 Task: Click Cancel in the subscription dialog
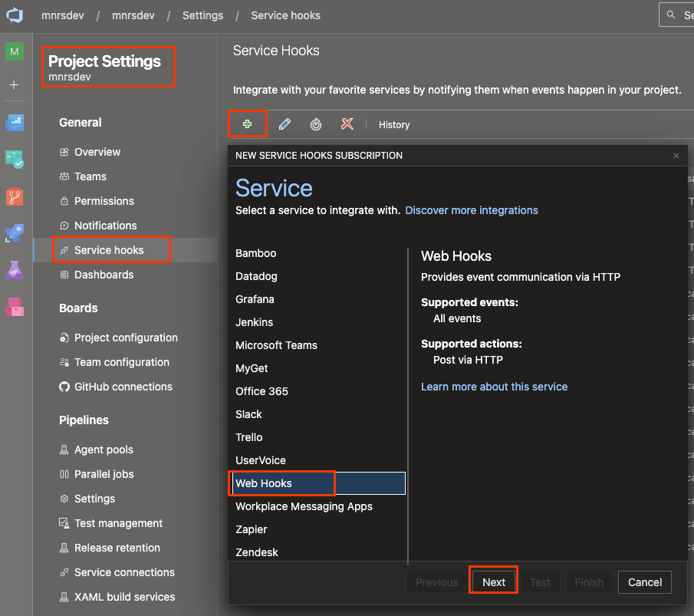tap(644, 582)
